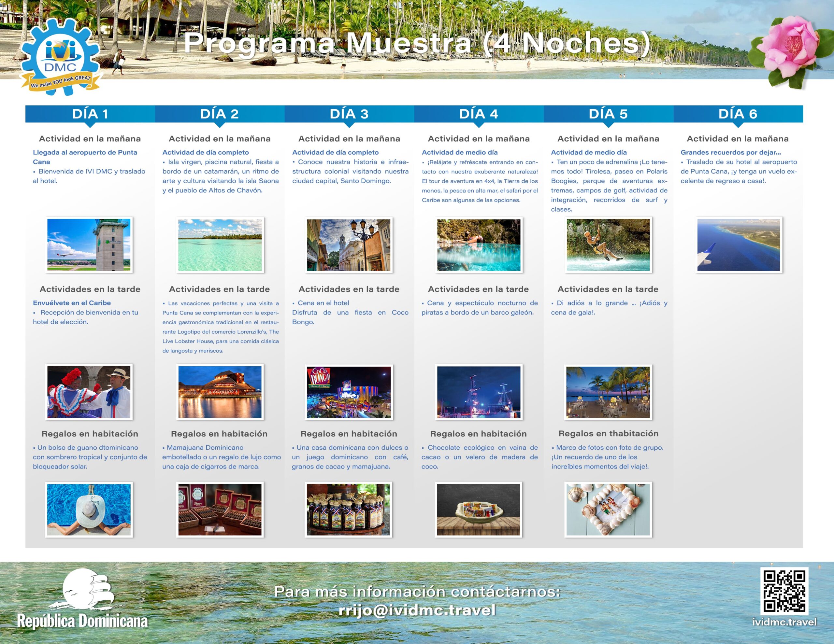Click the Programa Muestra title text

pyautogui.click(x=417, y=43)
